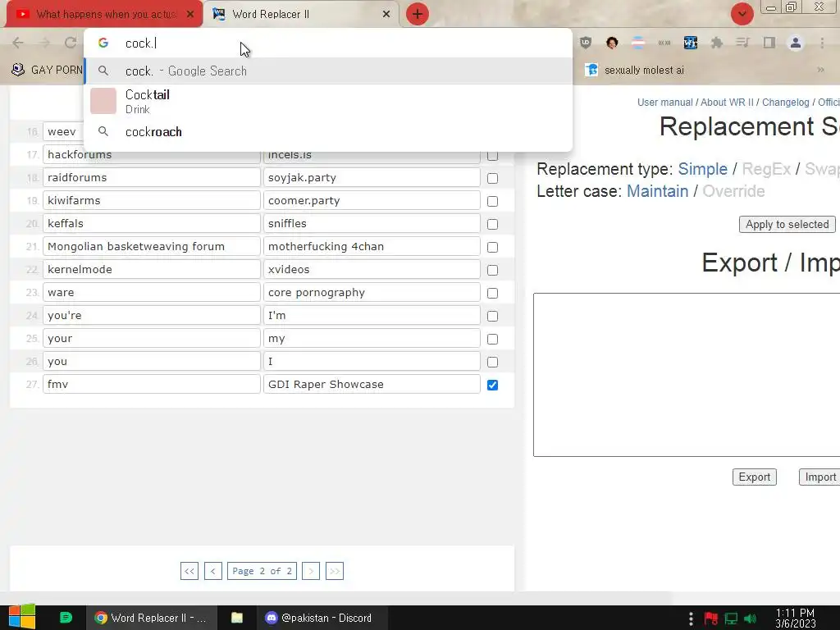Go forward with the browser forward arrow
The width and height of the screenshot is (840, 630).
(x=44, y=43)
